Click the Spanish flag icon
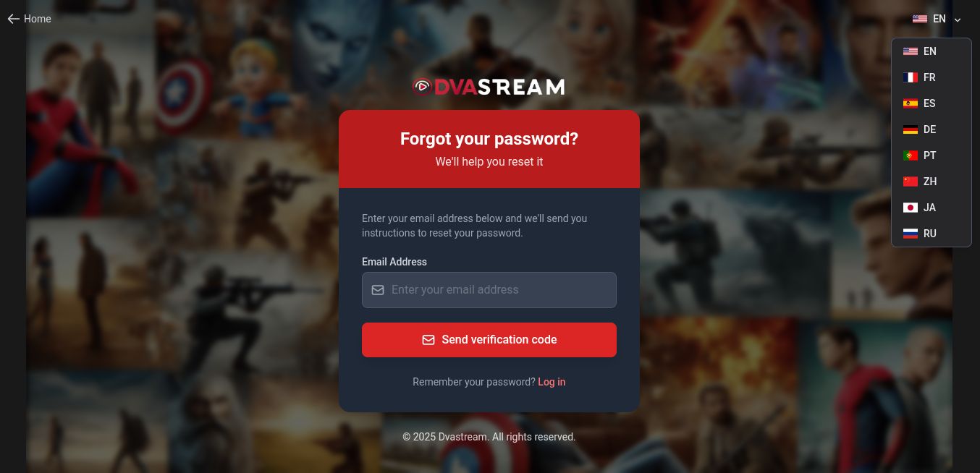Screen dimensions: 980x473 (x=911, y=103)
